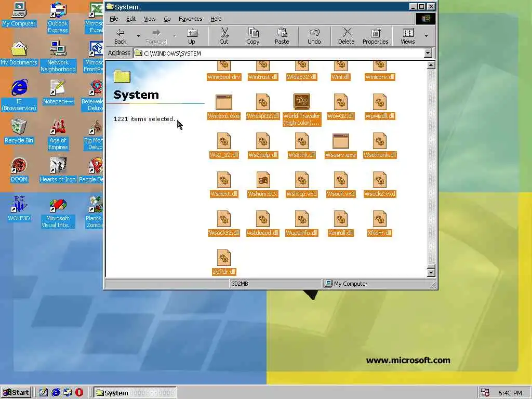Click the Paste toolbar icon
This screenshot has width=532, height=399.
[x=282, y=36]
